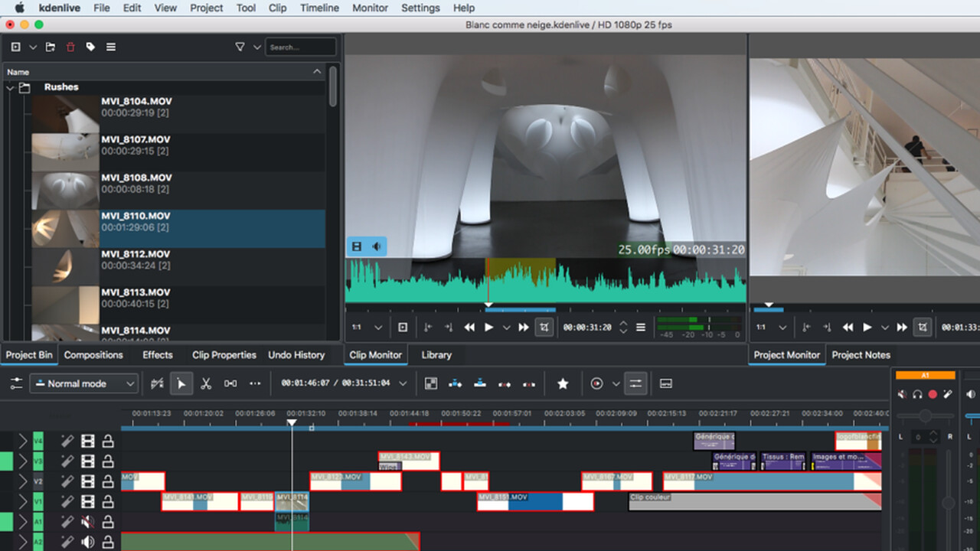Click clip monitor insert zone button
Screen dimensions: 980x551
[x=403, y=328]
